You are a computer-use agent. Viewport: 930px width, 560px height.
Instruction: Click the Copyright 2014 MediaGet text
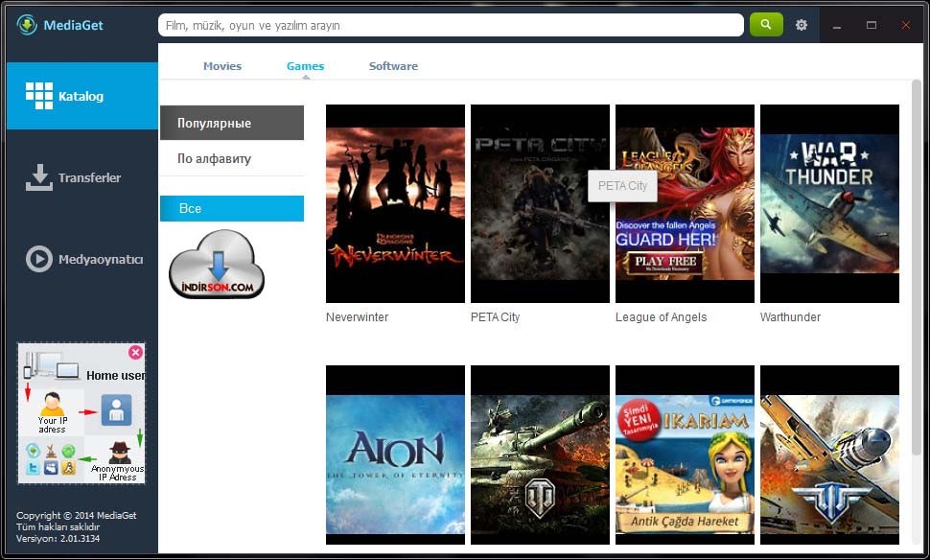pos(77,516)
